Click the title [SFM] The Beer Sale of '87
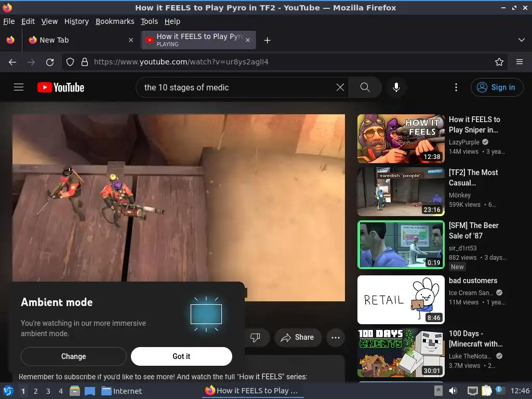The image size is (532, 399). pyautogui.click(x=474, y=230)
